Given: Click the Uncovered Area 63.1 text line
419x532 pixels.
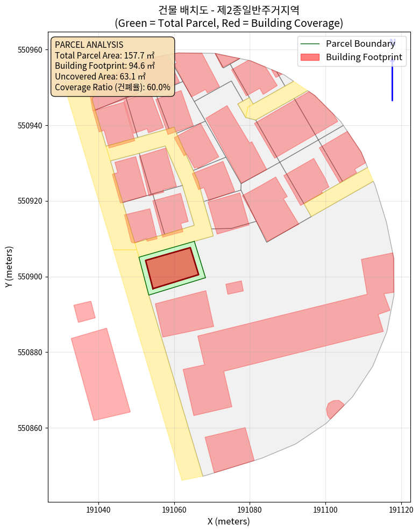Looking at the screenshot, I should click(100, 76).
